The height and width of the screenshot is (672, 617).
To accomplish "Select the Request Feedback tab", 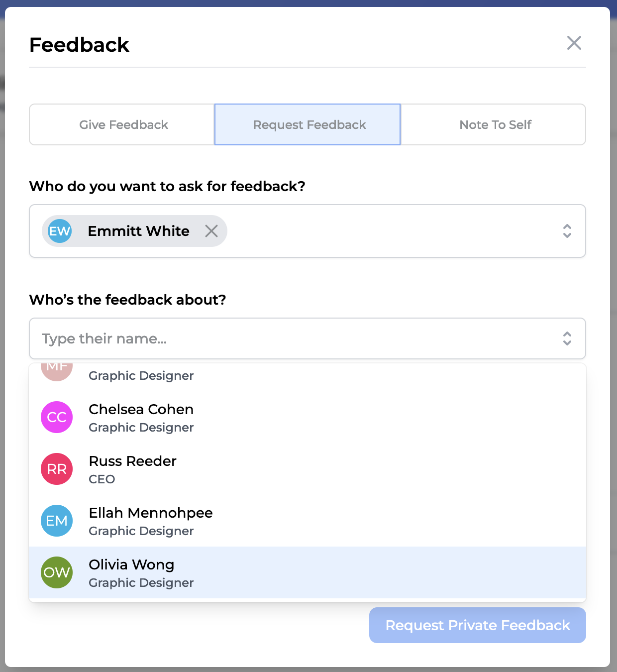I will (309, 124).
